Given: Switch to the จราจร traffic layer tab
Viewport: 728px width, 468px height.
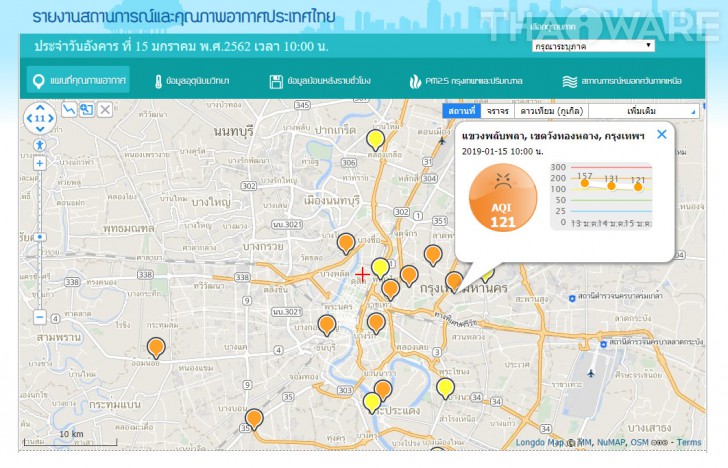Looking at the screenshot, I should 498,111.
